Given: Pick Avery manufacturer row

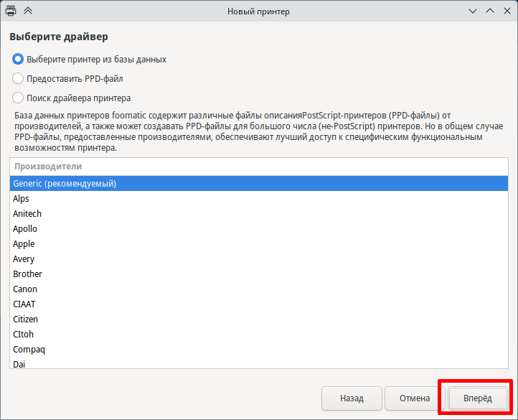Looking at the screenshot, I should point(259,259).
